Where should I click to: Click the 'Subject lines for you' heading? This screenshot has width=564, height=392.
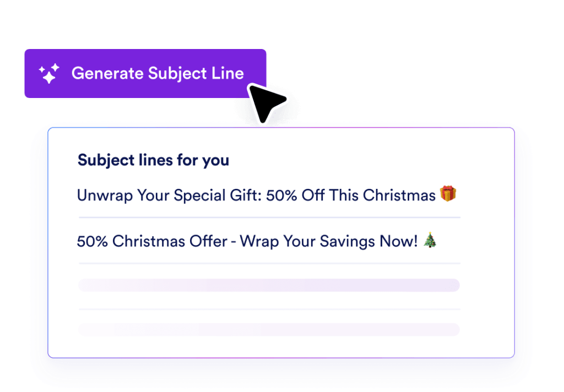[x=153, y=160]
